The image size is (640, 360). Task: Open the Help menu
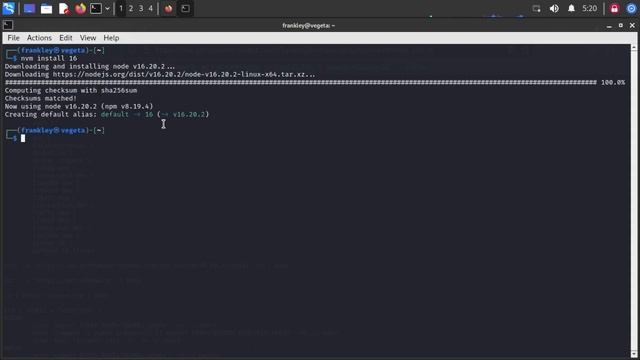point(111,38)
